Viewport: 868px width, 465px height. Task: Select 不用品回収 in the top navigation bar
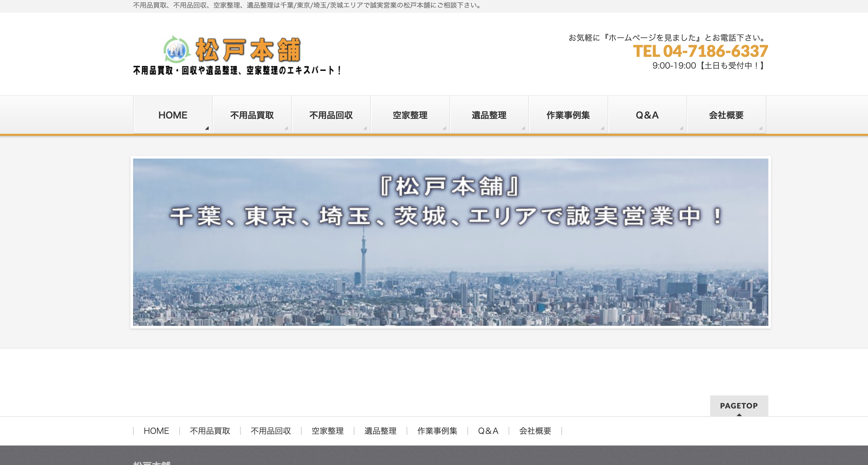click(x=331, y=115)
